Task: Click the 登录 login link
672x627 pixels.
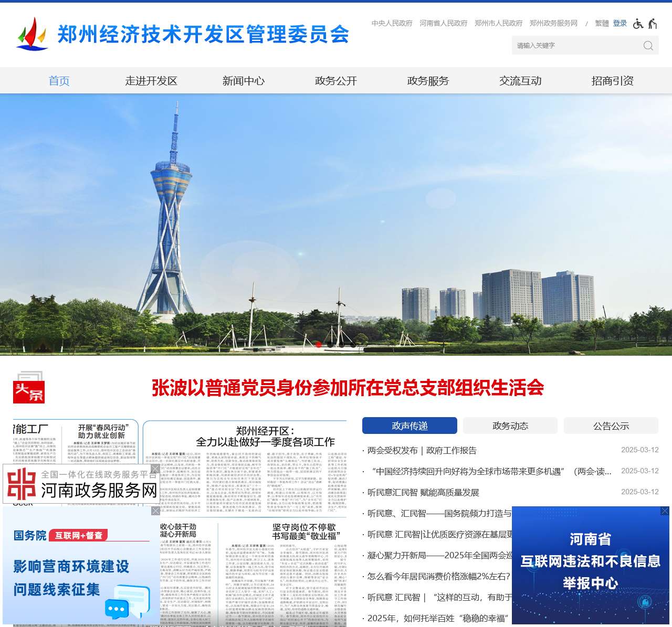Action: [620, 23]
